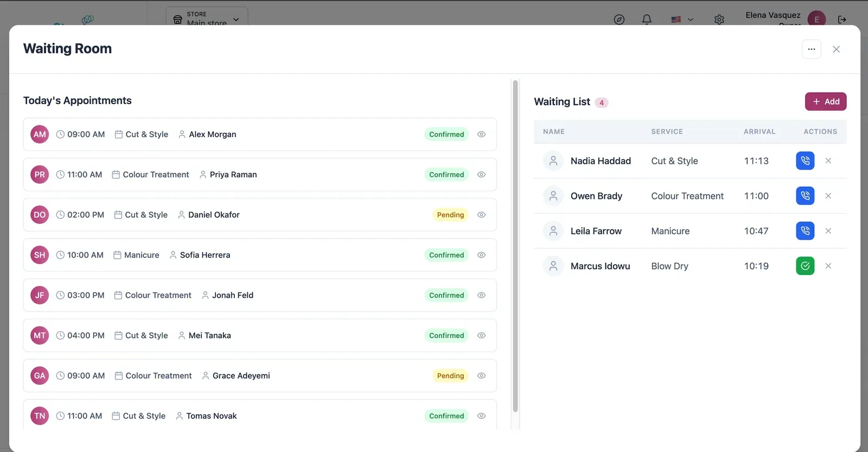Log out using the exit icon
868x452 pixels.
(842, 20)
